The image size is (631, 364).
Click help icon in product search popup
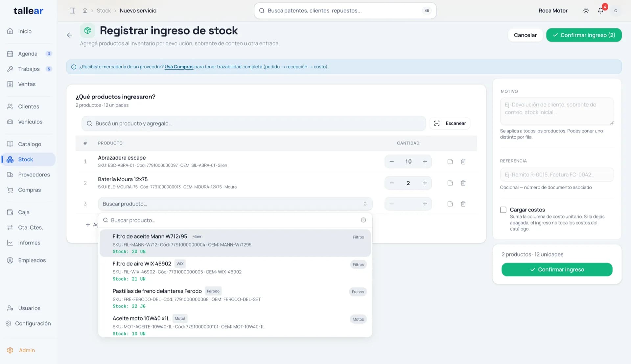pyautogui.click(x=363, y=220)
